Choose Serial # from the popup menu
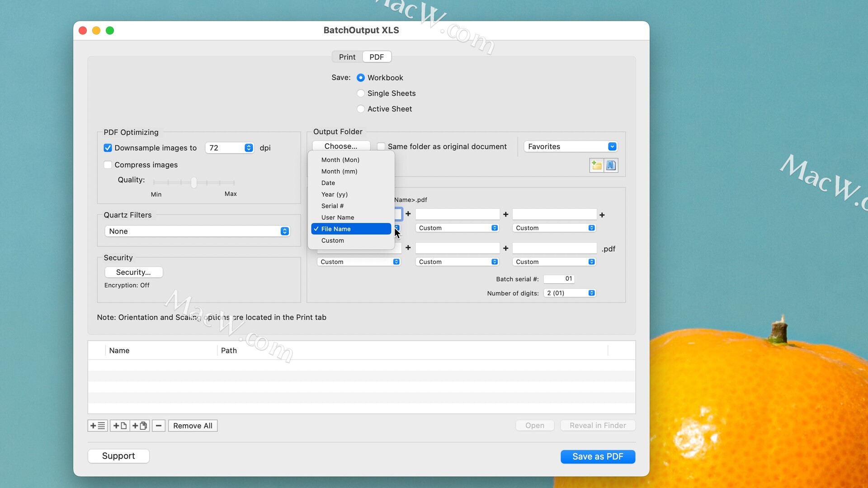The height and width of the screenshot is (488, 868). click(351, 206)
